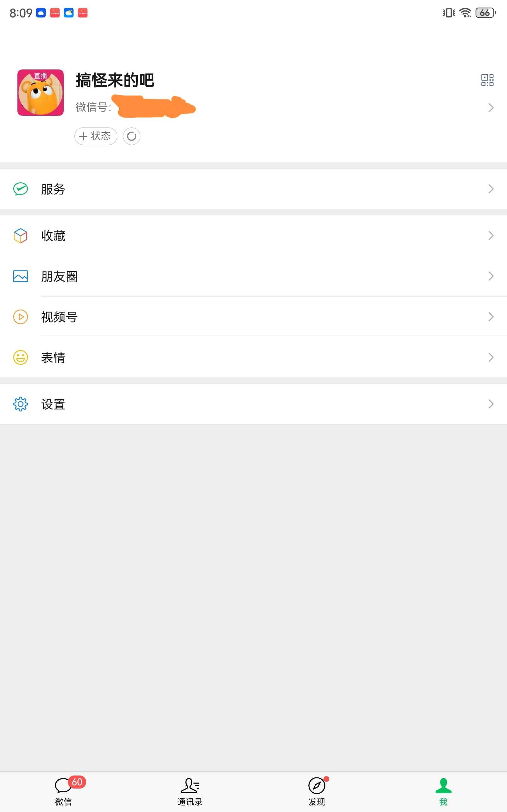Tap the orange cartoon avatar
The image size is (507, 812).
tap(41, 93)
